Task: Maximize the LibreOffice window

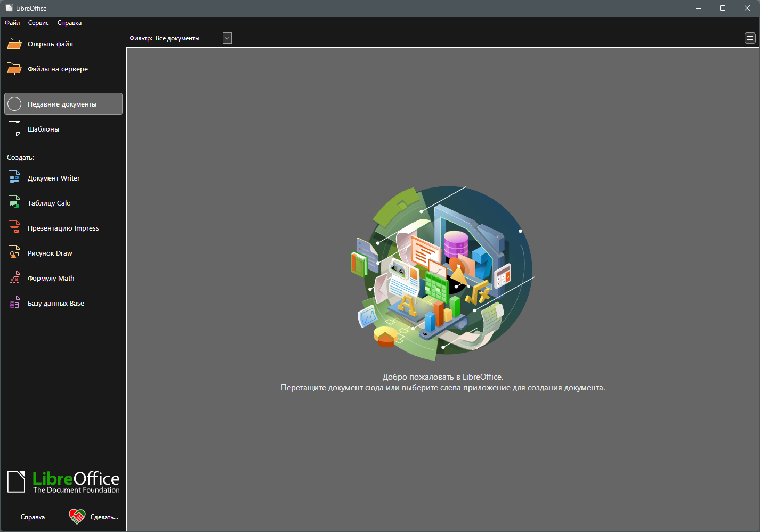Action: tap(723, 8)
